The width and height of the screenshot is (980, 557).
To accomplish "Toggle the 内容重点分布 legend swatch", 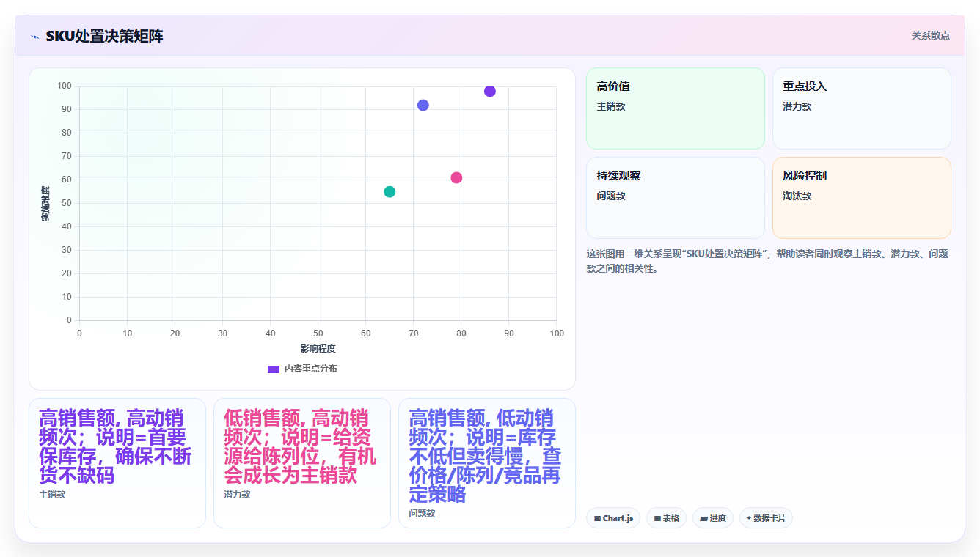I will tap(274, 369).
